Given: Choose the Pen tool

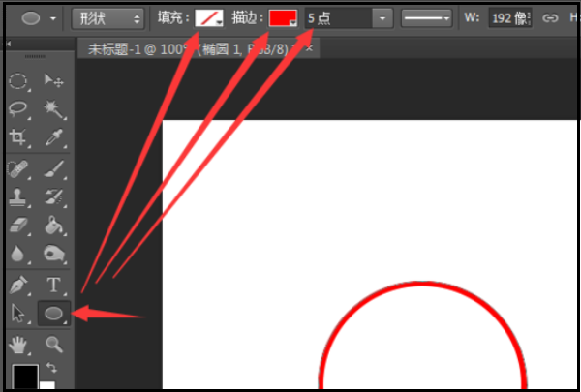Looking at the screenshot, I should click(x=19, y=286).
